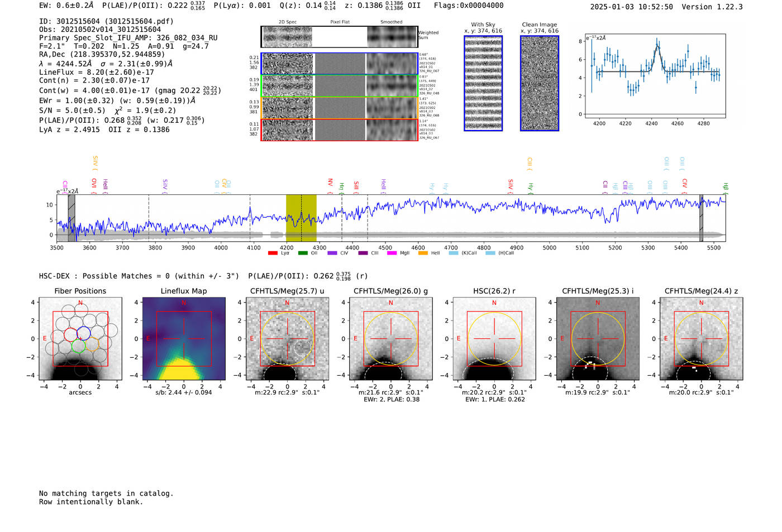Open the Fiber Positions cutout image
Viewport: 782px width, 532px height.
coord(80,338)
